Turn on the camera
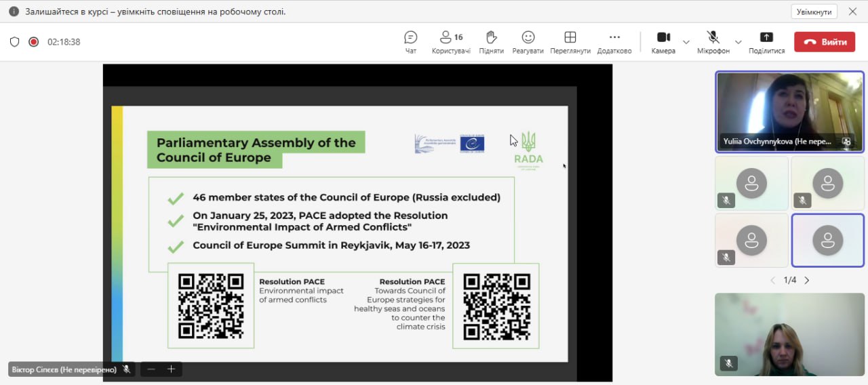Screen dimensions: 868x385 click(663, 42)
